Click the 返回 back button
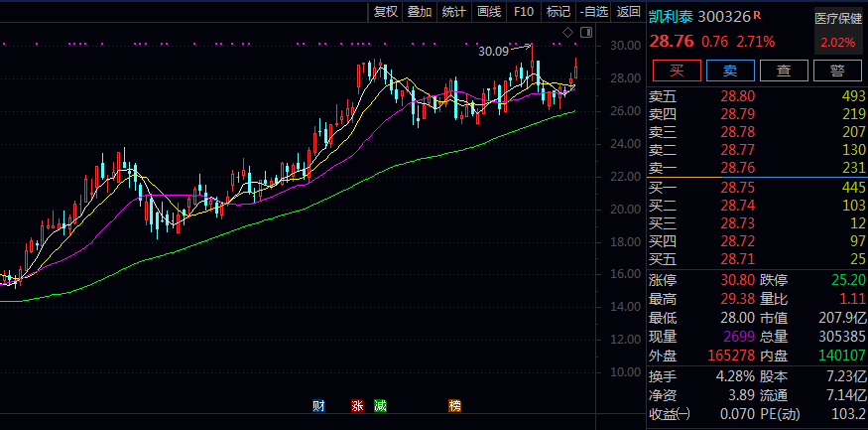 [x=628, y=11]
